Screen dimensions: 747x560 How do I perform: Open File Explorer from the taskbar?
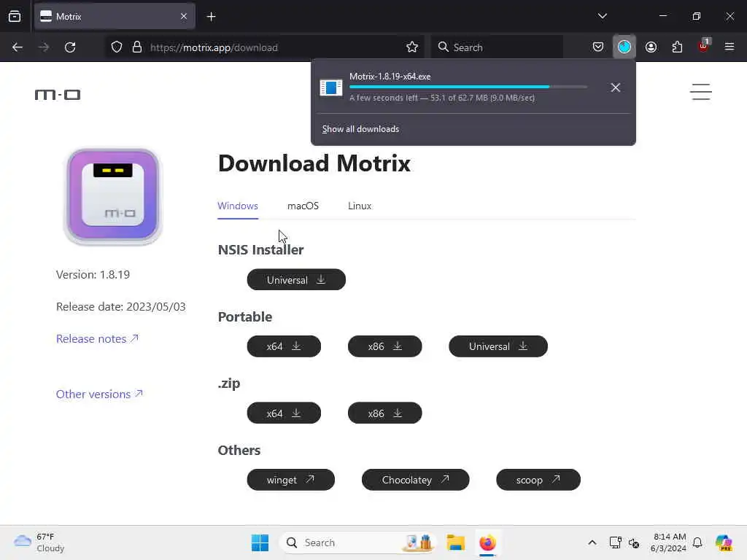pyautogui.click(x=455, y=542)
